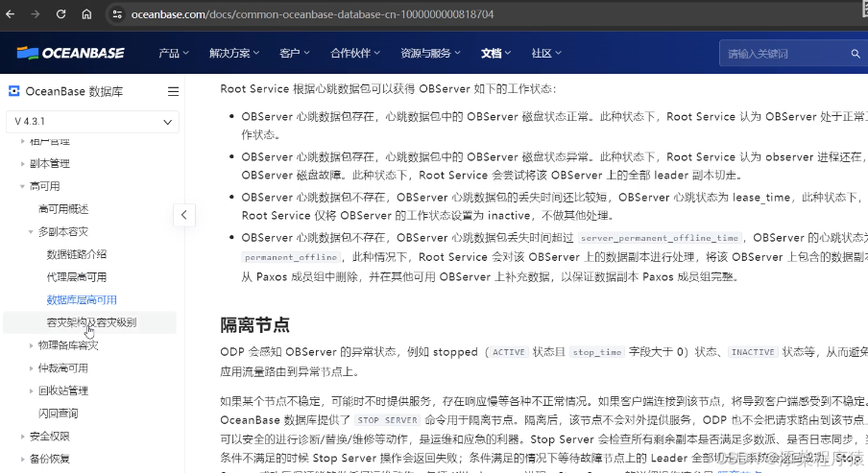Open the 产品 menu
The height and width of the screenshot is (473, 868).
[173, 53]
